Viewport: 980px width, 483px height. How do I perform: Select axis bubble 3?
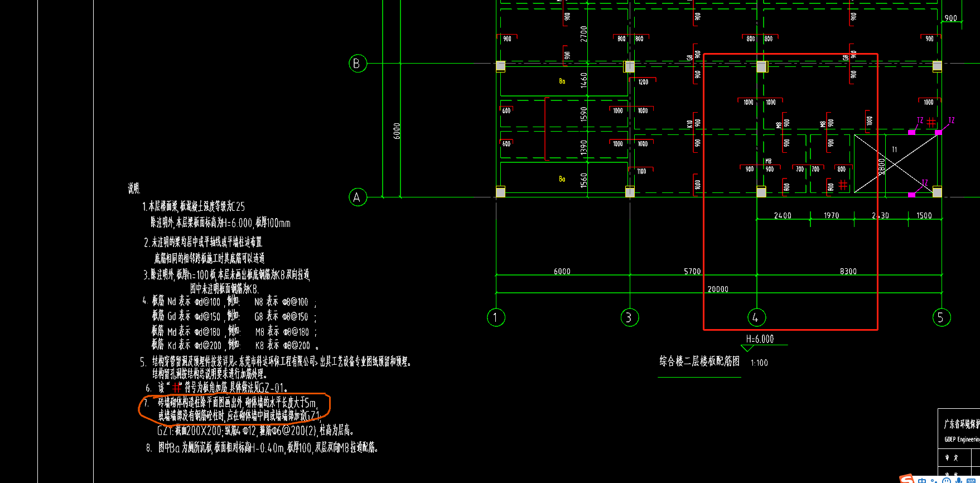(630, 317)
